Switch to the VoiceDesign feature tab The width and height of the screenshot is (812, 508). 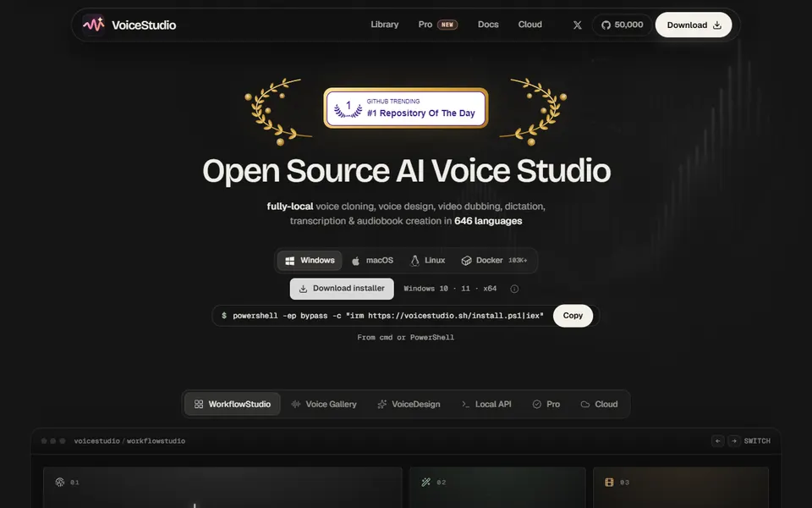(409, 404)
